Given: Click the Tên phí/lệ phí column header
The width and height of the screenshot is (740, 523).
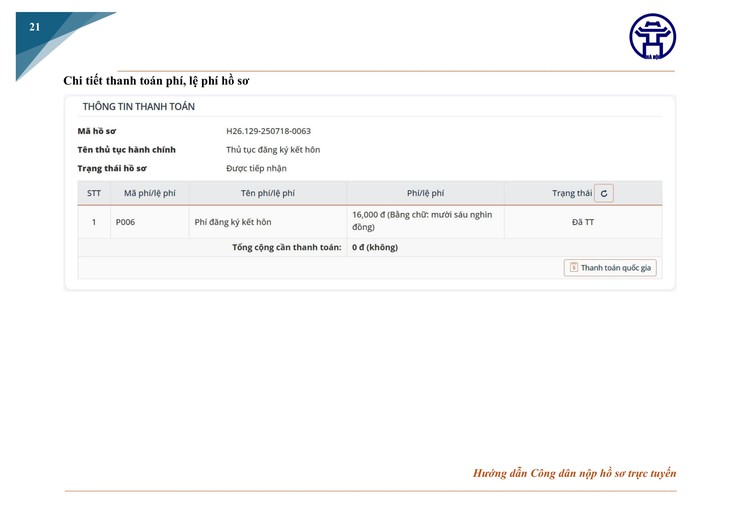Looking at the screenshot, I should (x=267, y=193).
